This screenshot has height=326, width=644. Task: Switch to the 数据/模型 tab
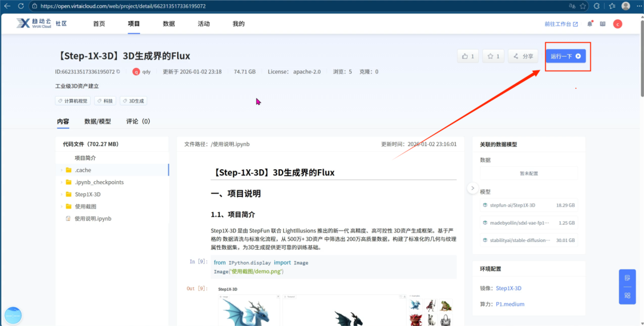tap(98, 122)
